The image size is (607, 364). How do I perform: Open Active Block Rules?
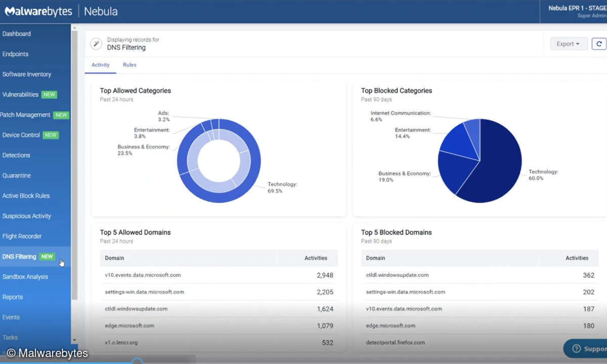point(26,196)
